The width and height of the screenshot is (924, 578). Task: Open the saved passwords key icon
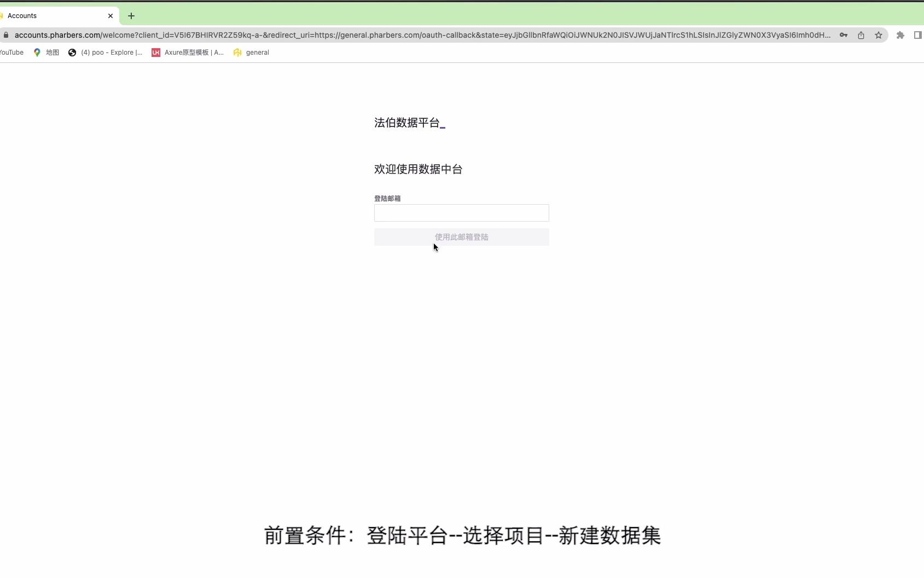844,35
